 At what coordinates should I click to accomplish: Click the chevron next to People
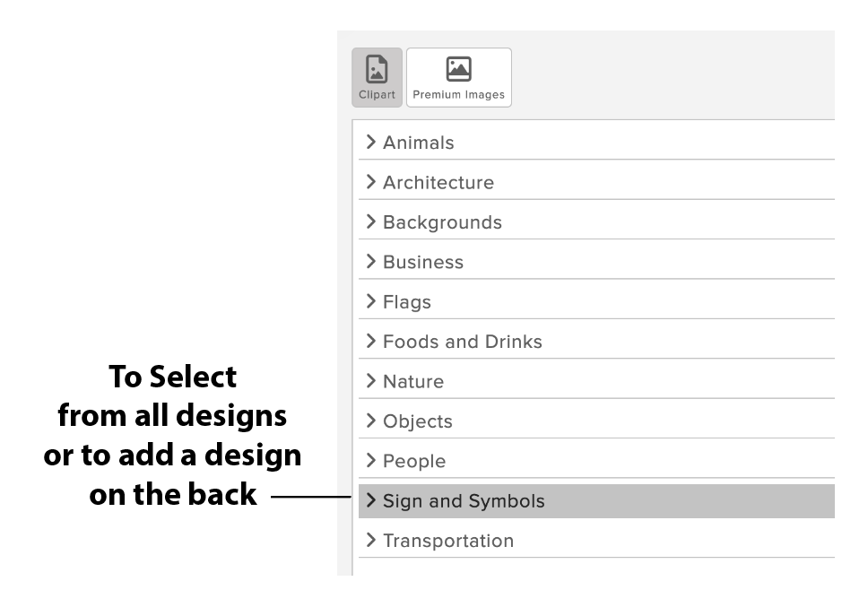(370, 461)
